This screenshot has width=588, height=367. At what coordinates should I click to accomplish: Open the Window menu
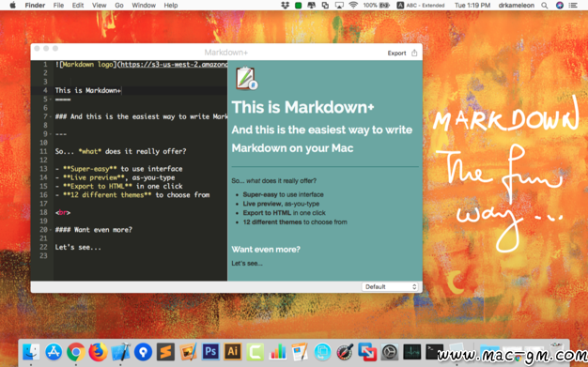coord(144,6)
